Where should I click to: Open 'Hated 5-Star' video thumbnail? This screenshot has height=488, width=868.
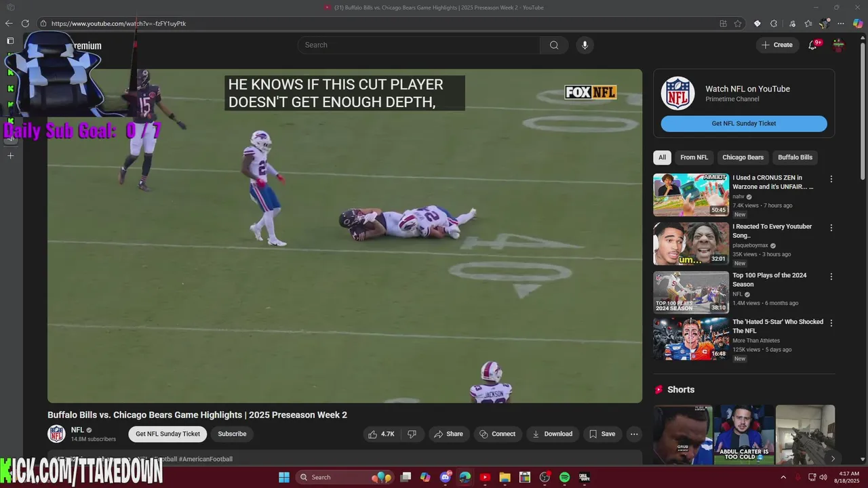point(691,339)
